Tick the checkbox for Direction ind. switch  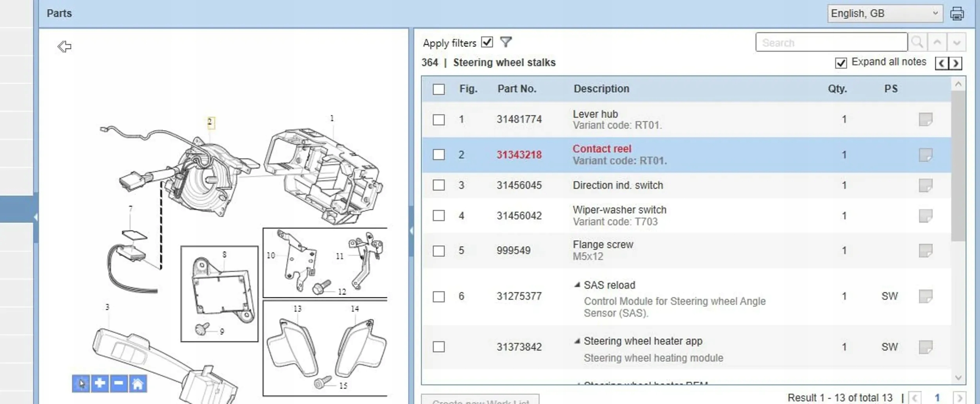tap(439, 185)
